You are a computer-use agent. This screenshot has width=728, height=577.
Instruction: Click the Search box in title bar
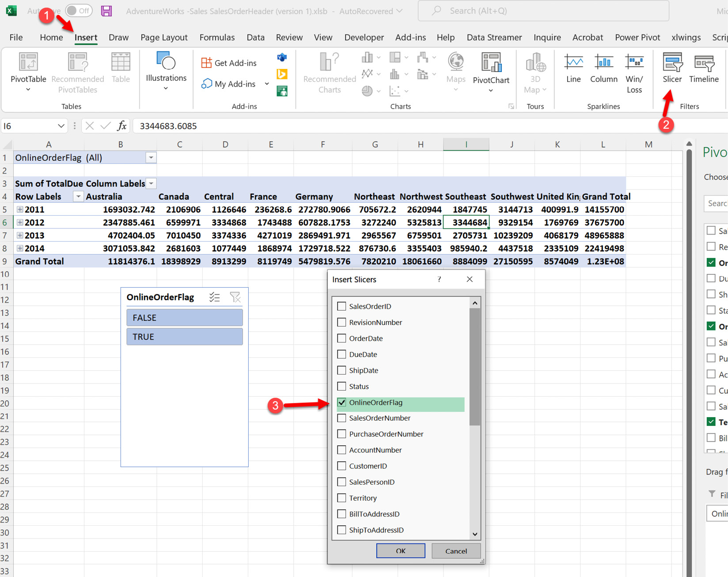pos(543,11)
